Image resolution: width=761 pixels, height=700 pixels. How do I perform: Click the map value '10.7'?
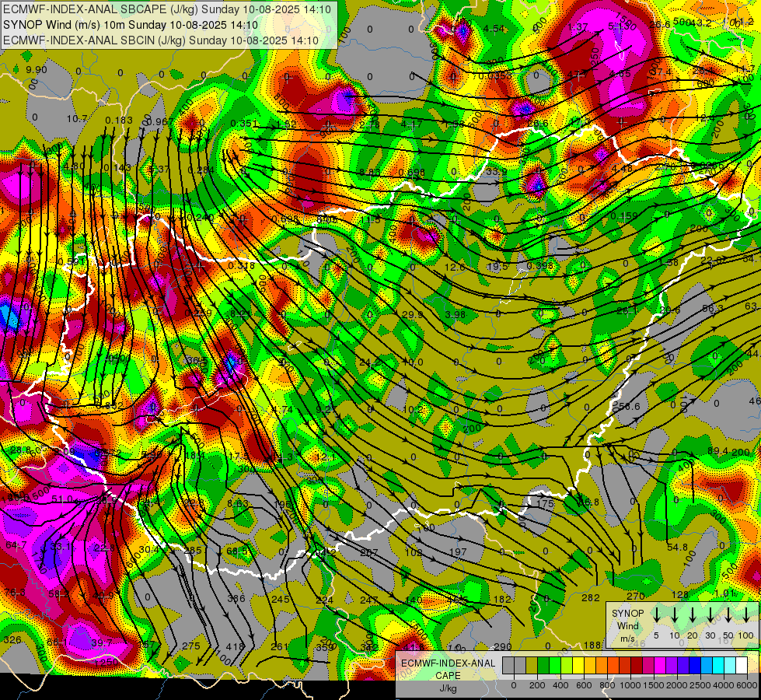(x=77, y=118)
